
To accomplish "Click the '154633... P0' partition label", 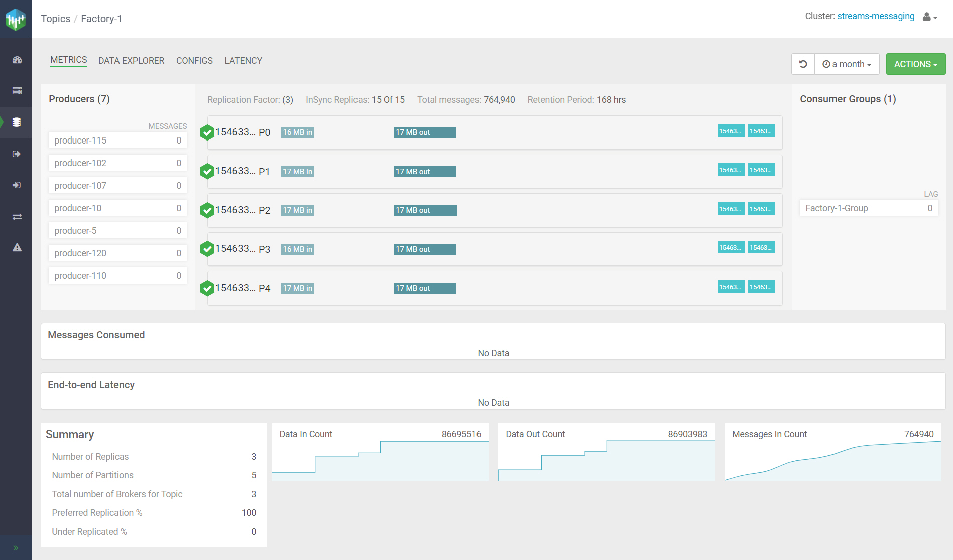I will 243,132.
